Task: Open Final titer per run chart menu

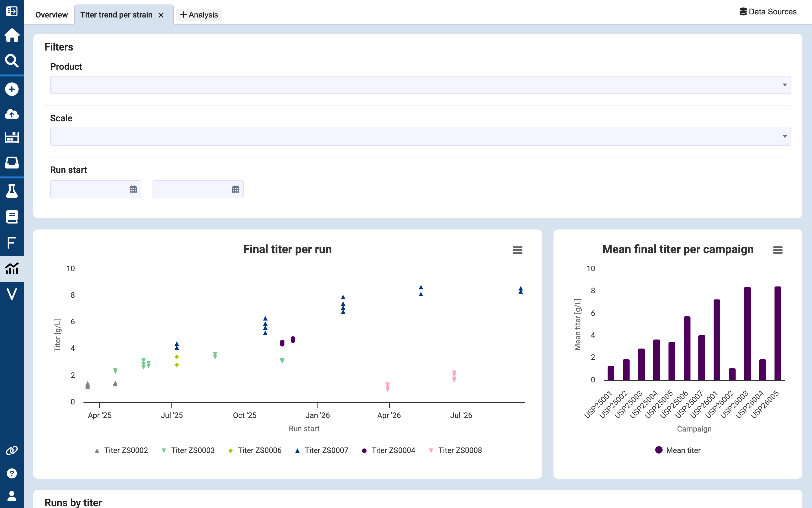Action: [517, 250]
